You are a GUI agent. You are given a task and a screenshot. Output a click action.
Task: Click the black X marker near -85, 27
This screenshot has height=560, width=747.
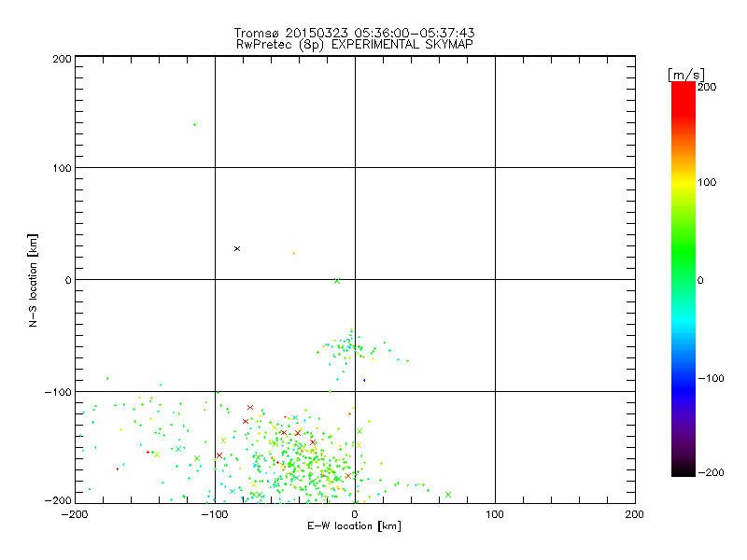(237, 248)
